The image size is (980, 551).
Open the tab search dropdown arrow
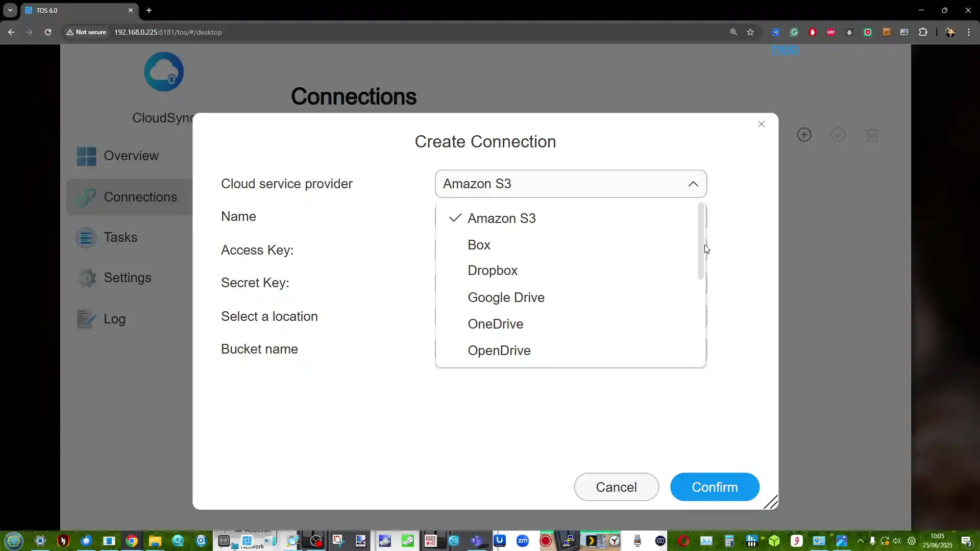(x=10, y=10)
